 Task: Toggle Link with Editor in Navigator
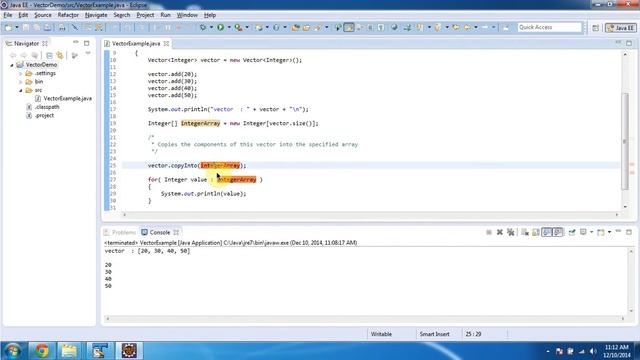click(x=60, y=55)
